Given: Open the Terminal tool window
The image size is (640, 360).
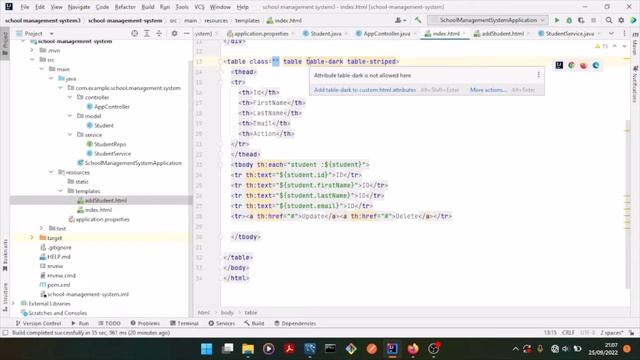Looking at the screenshot, I should click(x=184, y=323).
